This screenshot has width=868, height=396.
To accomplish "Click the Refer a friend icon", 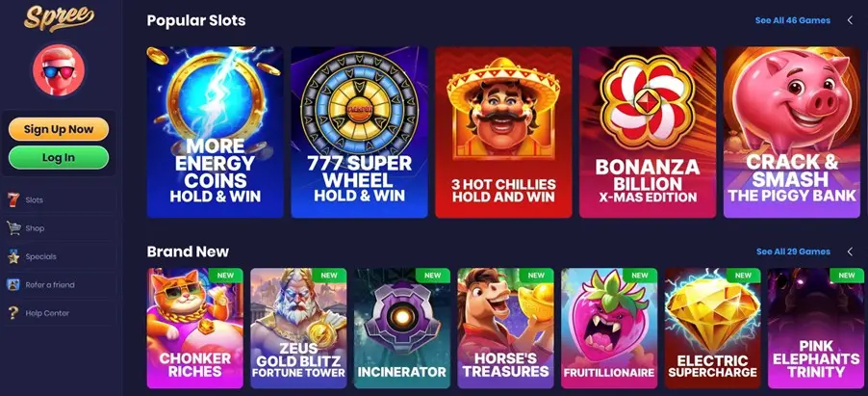I will coord(13,284).
